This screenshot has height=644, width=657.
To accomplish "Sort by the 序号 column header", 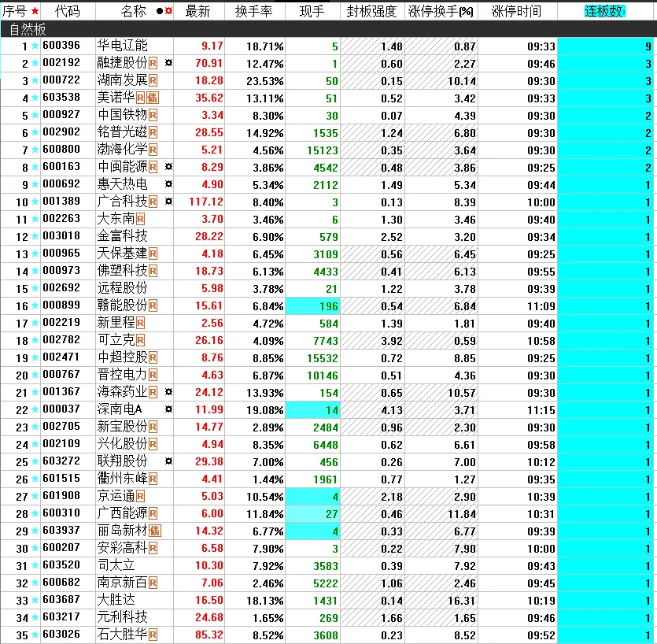I will click(x=15, y=11).
